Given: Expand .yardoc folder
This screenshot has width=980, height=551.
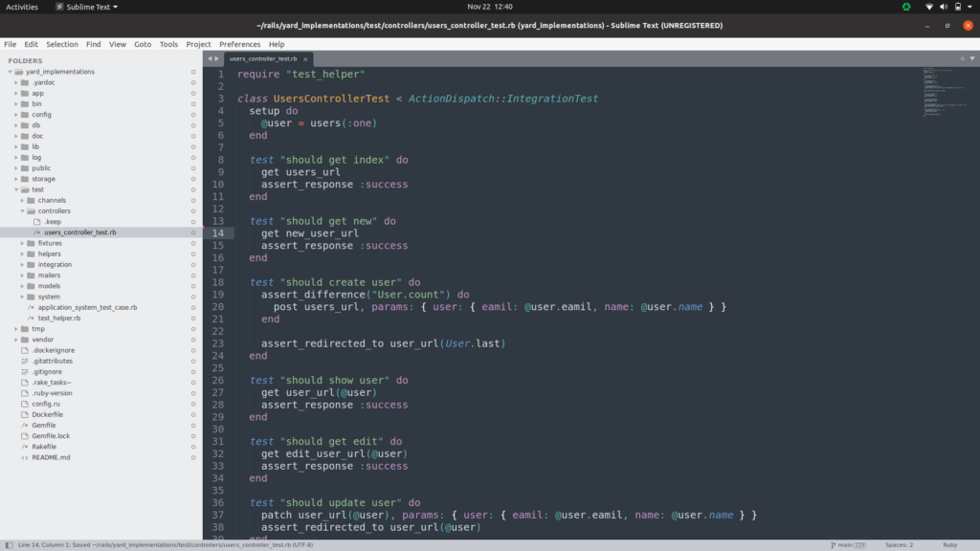Looking at the screenshot, I should (x=16, y=82).
